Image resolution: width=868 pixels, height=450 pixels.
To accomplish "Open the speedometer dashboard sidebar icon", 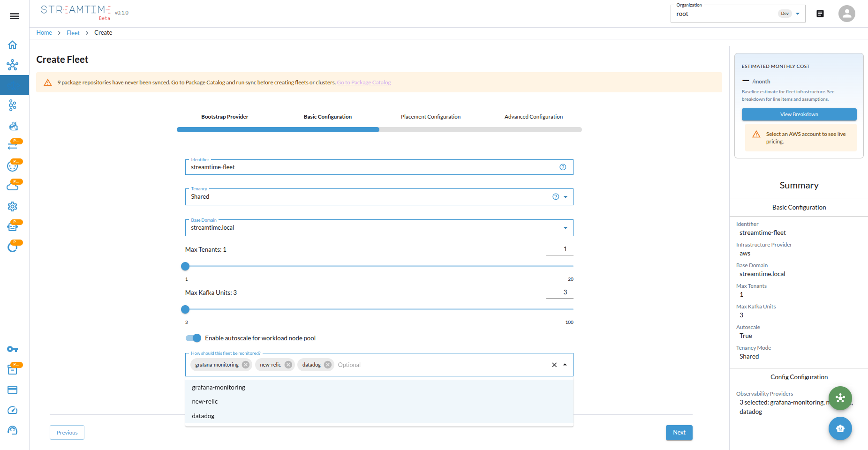I will (x=13, y=410).
